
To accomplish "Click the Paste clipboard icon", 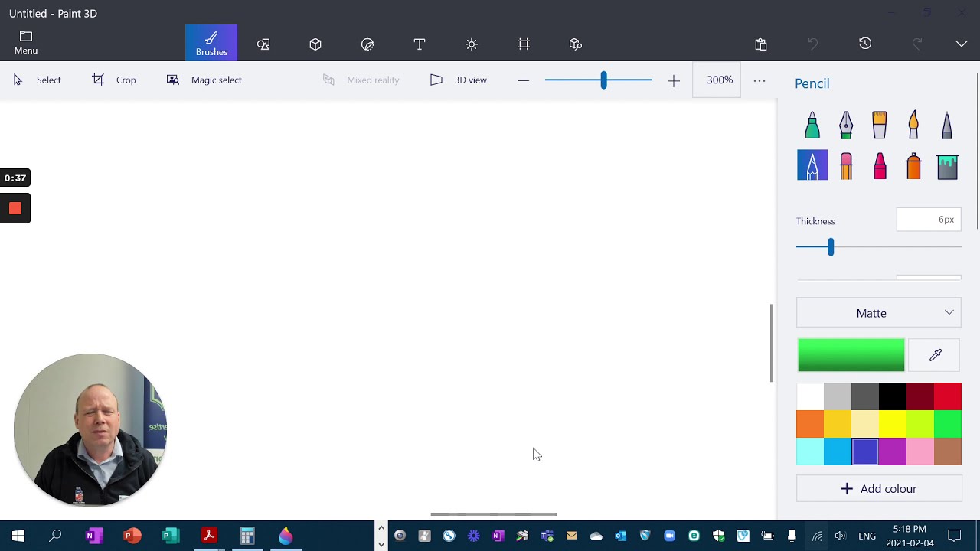I will pyautogui.click(x=761, y=44).
